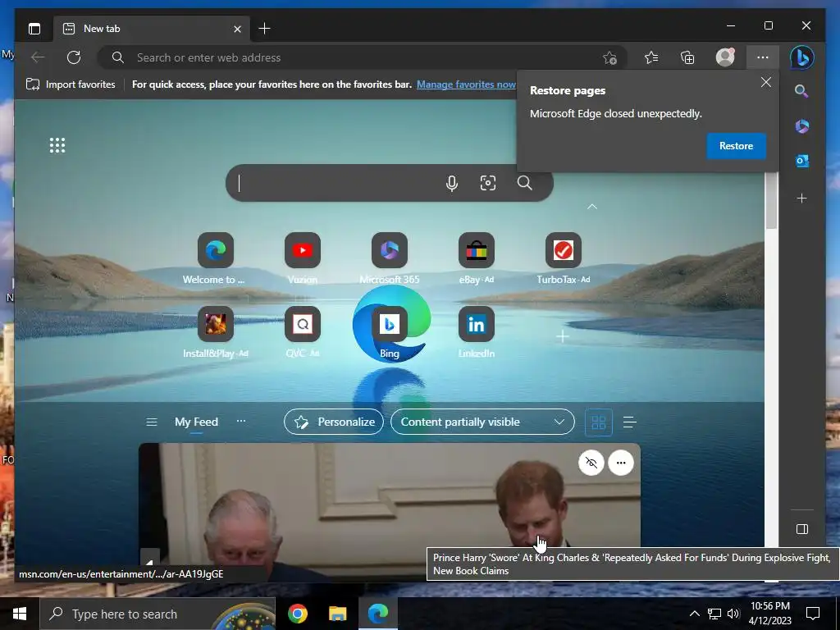Show hidden tray icons chevron
The height and width of the screenshot is (630, 840).
point(694,614)
